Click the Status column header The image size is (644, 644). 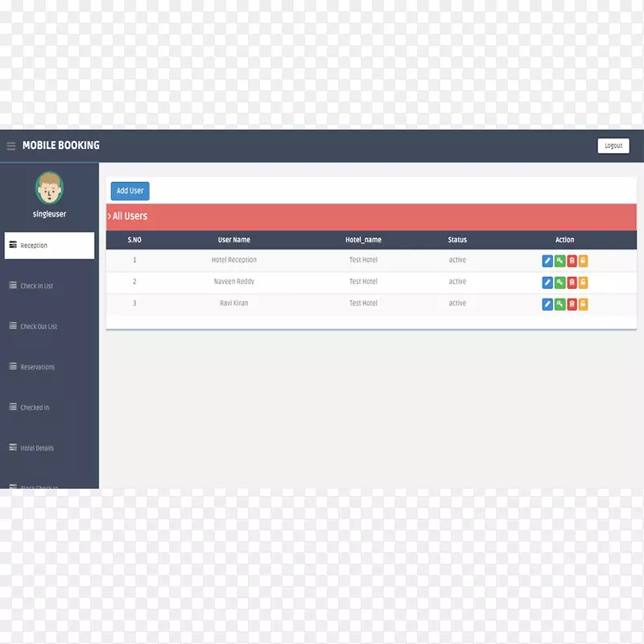pos(457,240)
